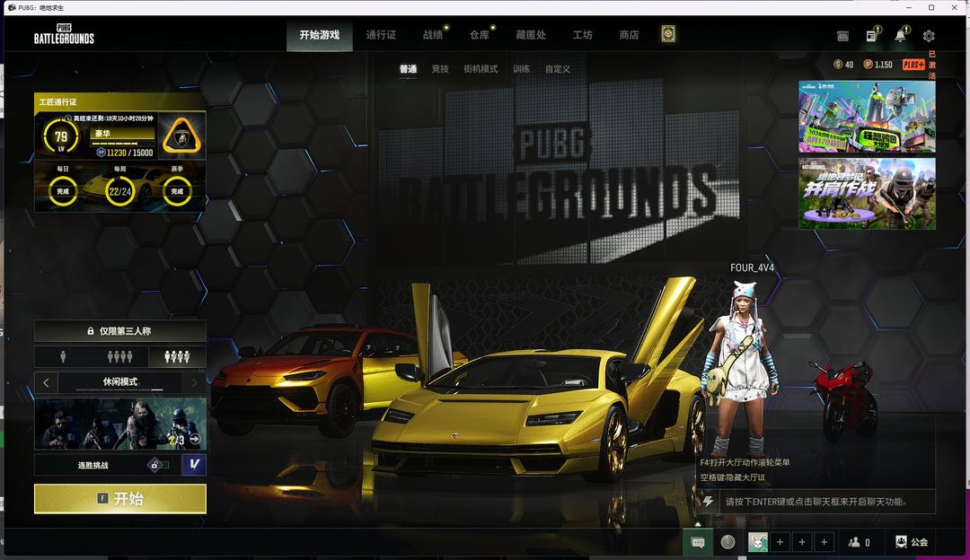Invite a teammate with the first plus slot
This screenshot has width=970, height=560.
coord(780,542)
